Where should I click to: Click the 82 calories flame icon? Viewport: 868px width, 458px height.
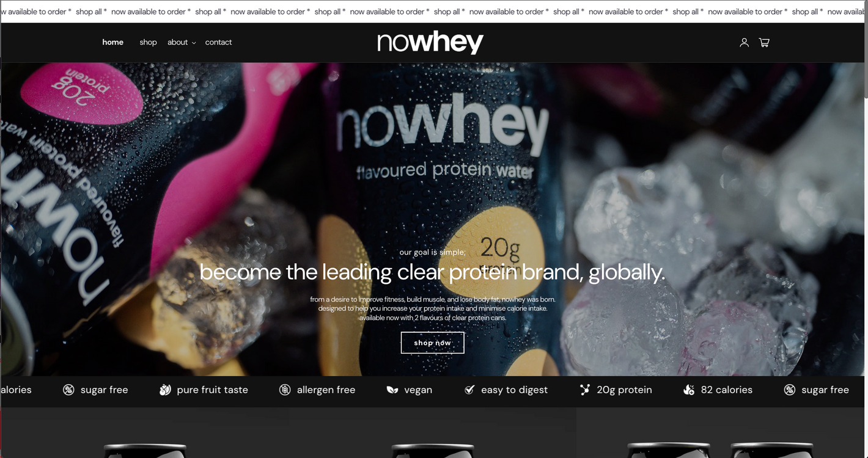pos(689,390)
